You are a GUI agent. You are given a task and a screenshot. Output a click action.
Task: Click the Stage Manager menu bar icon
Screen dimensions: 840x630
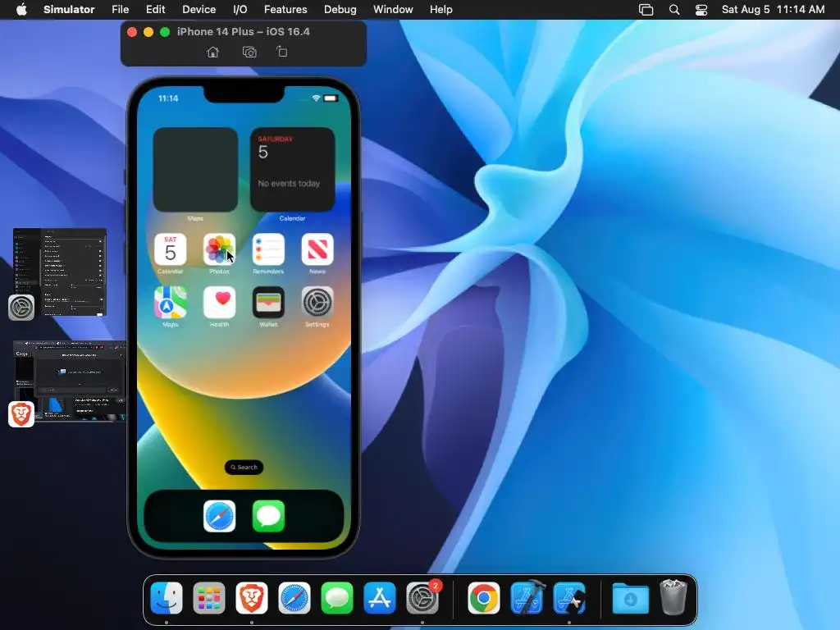click(x=646, y=10)
